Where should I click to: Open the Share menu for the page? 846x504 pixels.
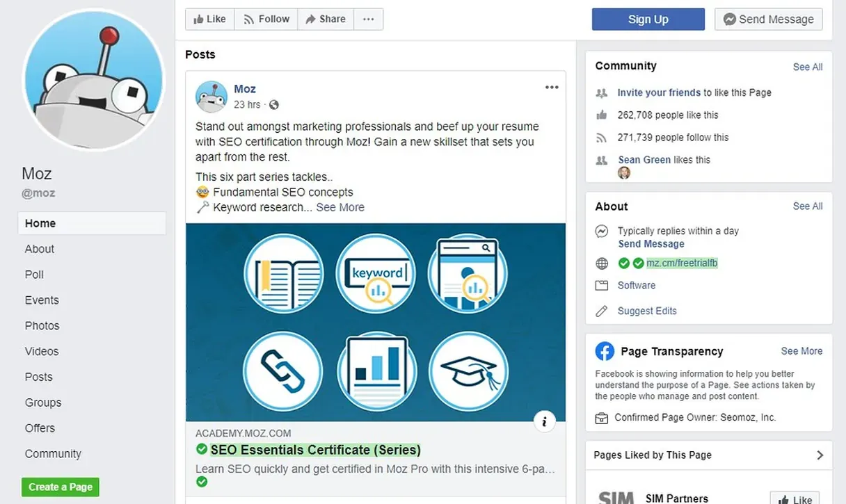point(325,19)
